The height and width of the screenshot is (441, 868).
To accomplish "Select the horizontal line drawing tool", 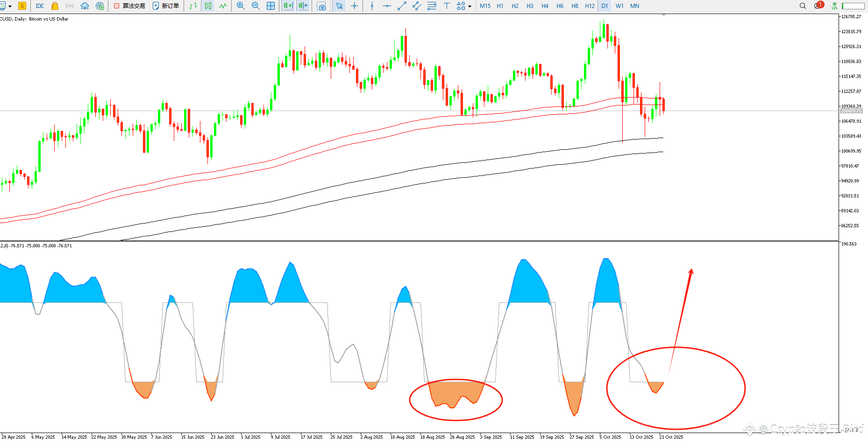I will point(387,6).
